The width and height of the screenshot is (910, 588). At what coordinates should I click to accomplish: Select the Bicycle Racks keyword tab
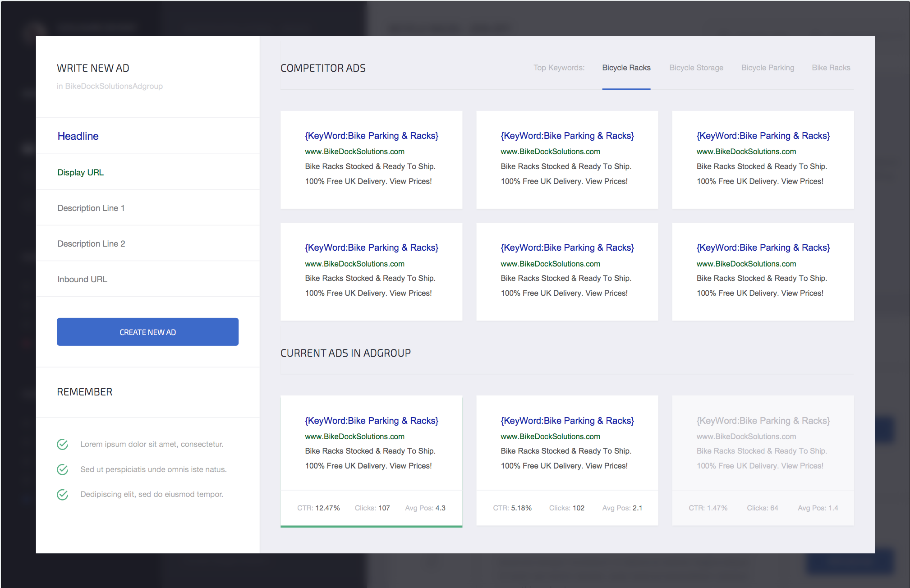click(x=626, y=68)
